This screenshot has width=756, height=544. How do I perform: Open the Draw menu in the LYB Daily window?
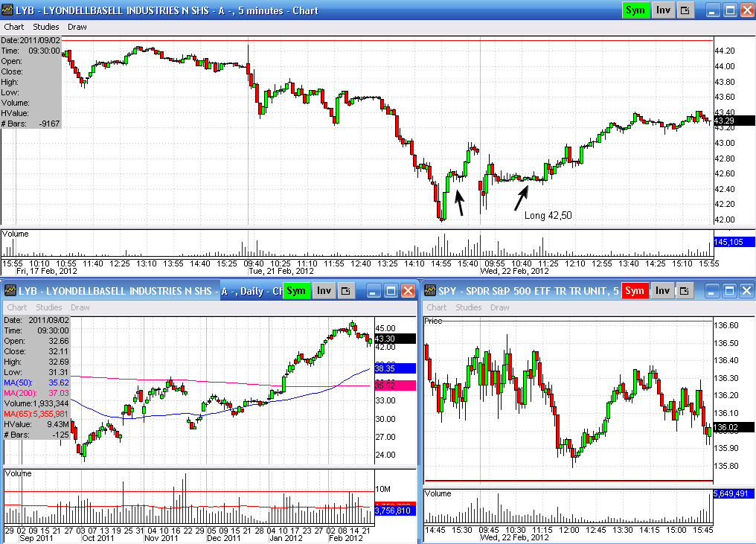80,307
